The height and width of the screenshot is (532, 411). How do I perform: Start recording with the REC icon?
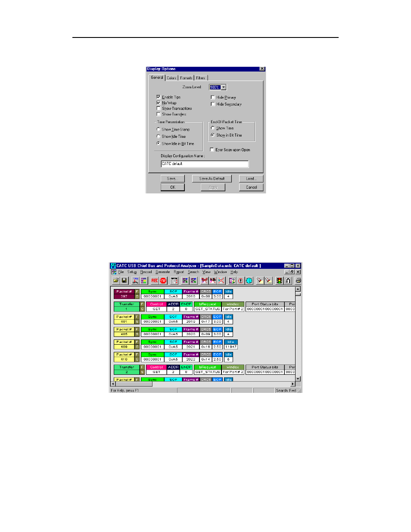pyautogui.click(x=155, y=280)
